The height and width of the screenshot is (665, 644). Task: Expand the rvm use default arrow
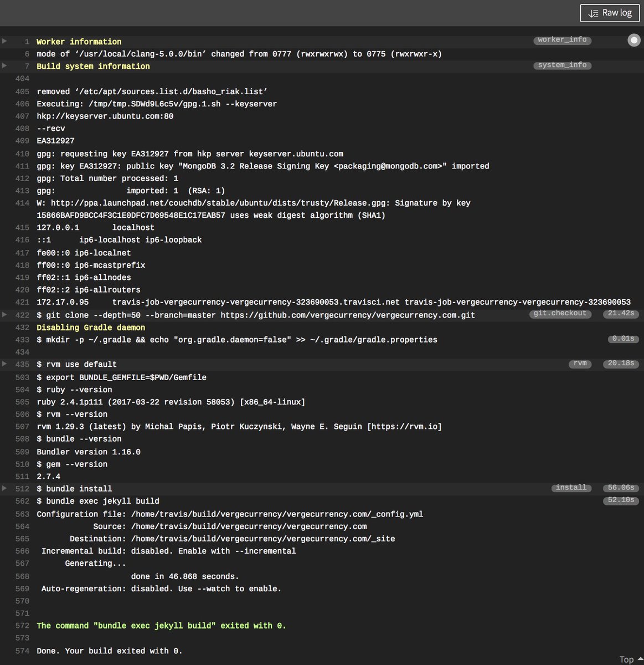4,364
